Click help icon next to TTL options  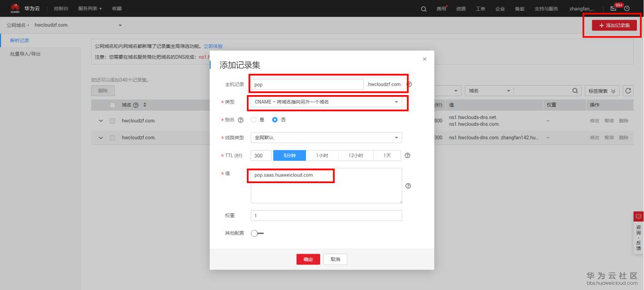407,155
